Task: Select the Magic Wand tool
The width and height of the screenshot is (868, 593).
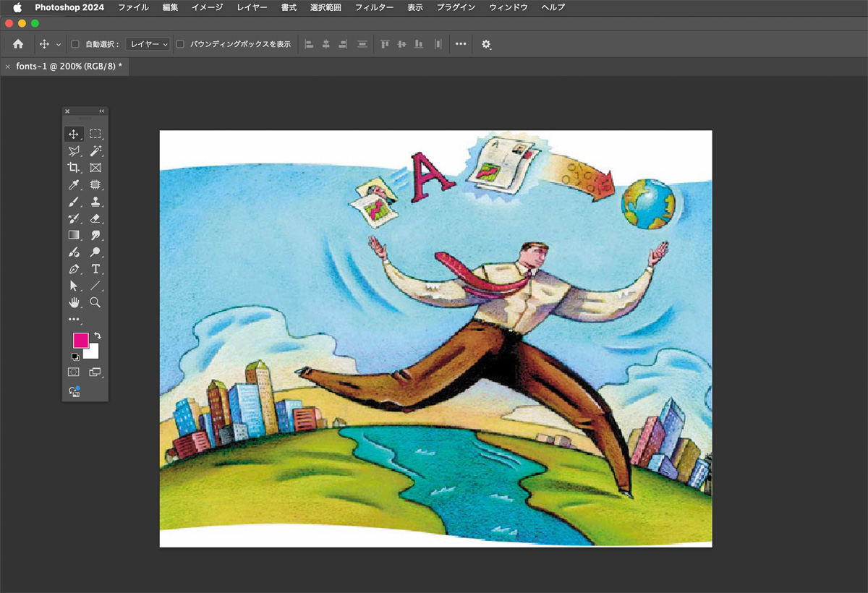Action: coord(95,151)
